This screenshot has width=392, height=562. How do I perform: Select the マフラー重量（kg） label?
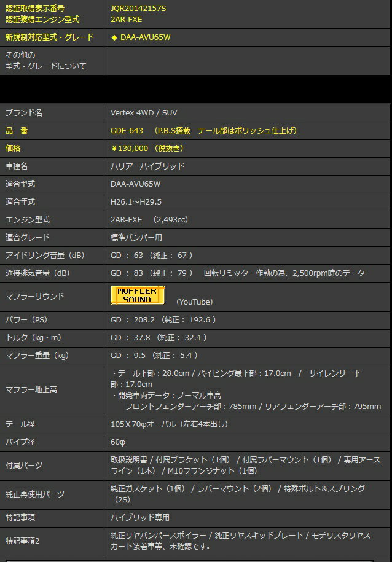point(37,355)
